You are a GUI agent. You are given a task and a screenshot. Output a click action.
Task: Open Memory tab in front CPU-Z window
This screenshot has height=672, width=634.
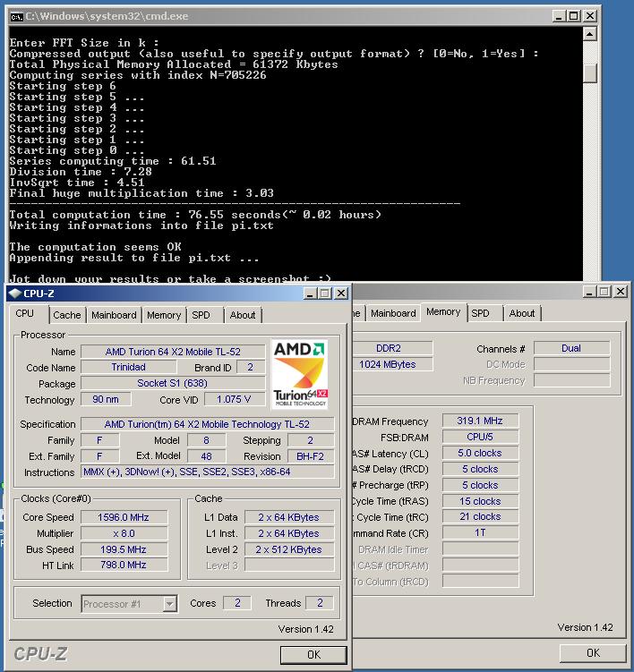tap(164, 315)
